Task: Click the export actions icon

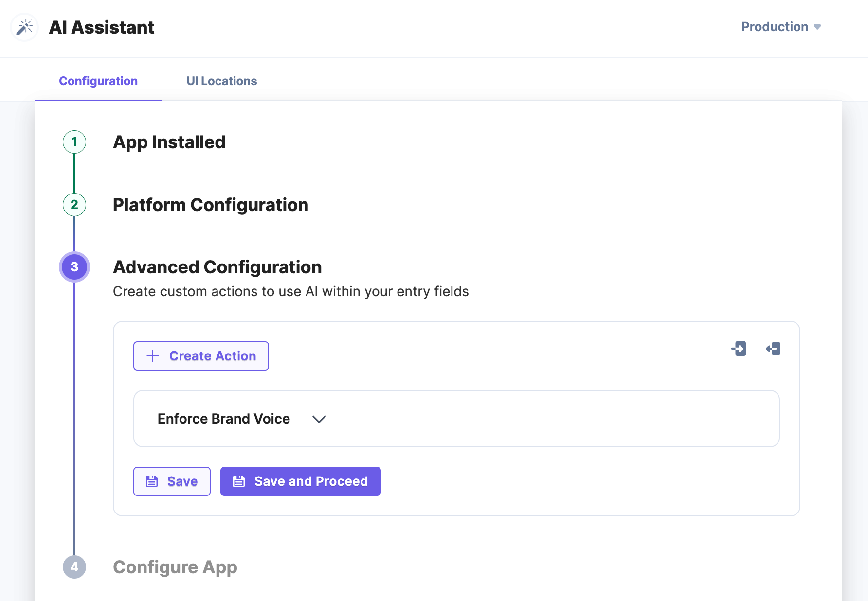Action: (773, 349)
